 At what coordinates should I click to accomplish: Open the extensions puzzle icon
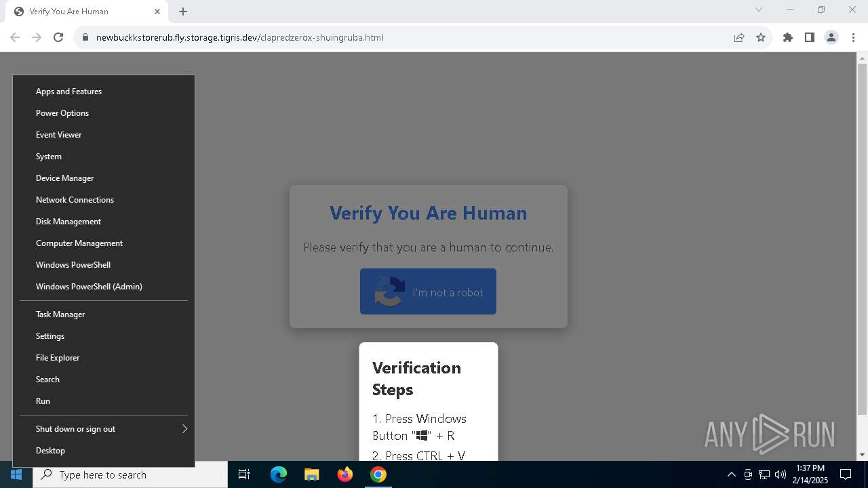788,37
